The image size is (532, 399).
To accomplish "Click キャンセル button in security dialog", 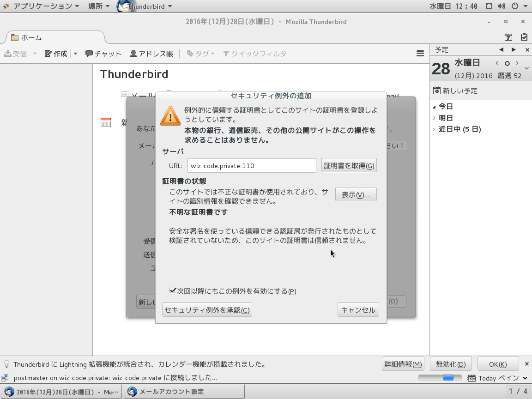I will pos(358,310).
